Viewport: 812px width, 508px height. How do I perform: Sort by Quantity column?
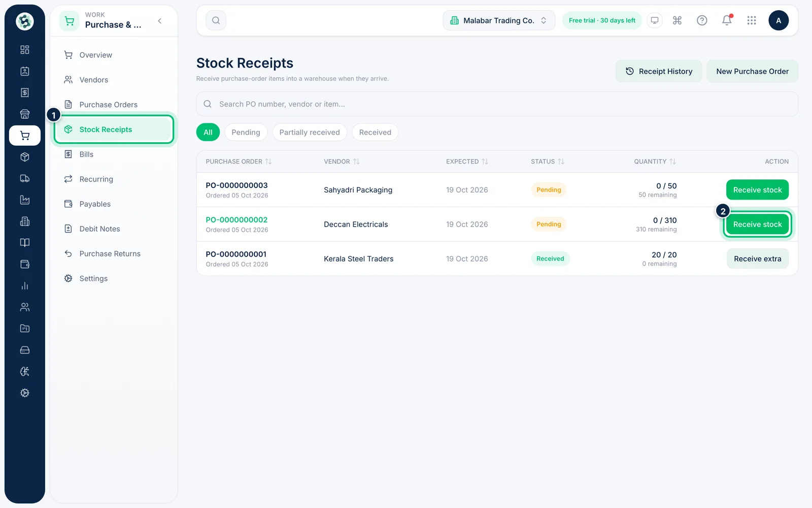tap(655, 162)
